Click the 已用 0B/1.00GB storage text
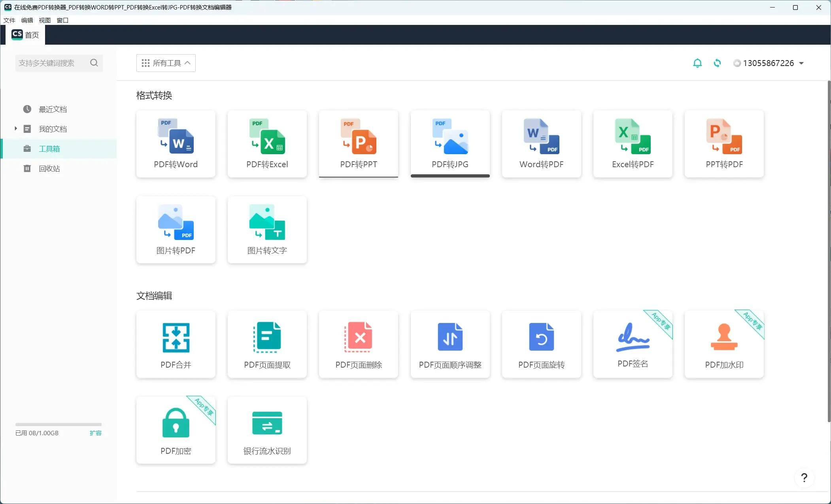The image size is (831, 504). coord(37,433)
